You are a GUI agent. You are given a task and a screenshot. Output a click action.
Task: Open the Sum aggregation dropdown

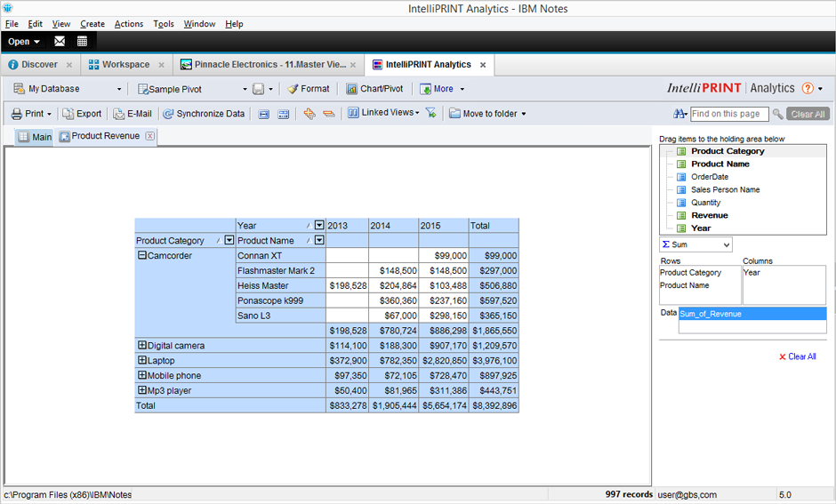point(727,244)
